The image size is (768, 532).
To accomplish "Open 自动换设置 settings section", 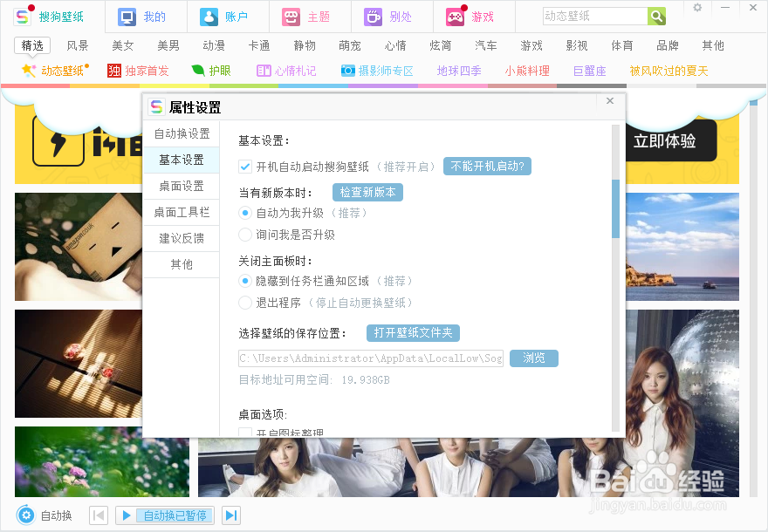I will click(x=182, y=133).
